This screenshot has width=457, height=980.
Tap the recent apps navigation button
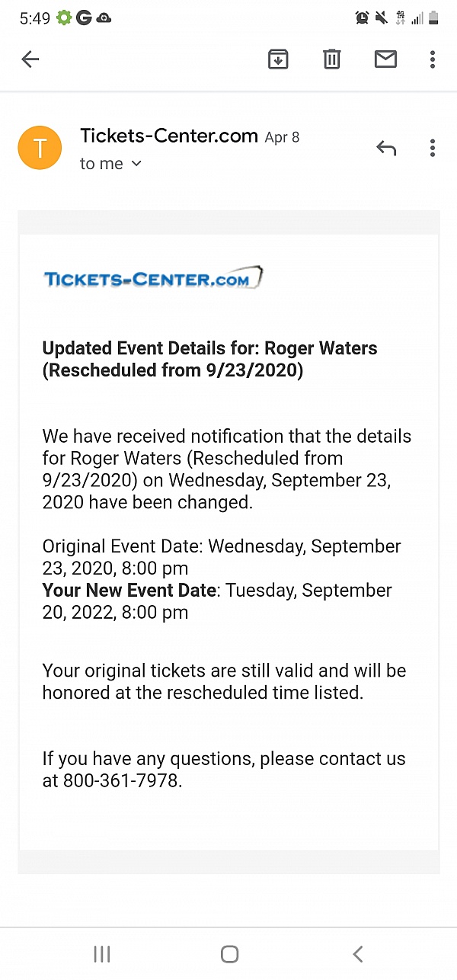pos(101,953)
